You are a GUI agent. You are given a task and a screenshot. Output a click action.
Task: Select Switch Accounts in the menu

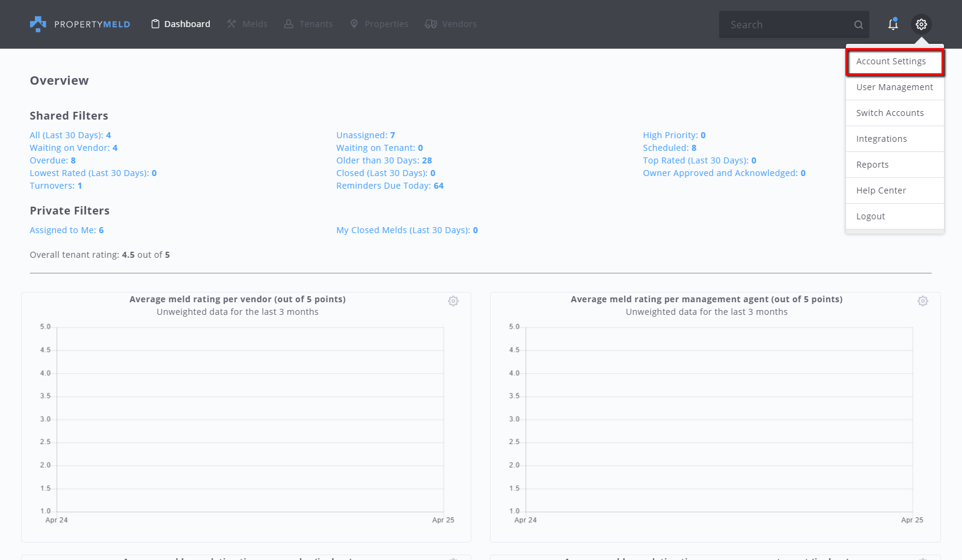click(890, 113)
